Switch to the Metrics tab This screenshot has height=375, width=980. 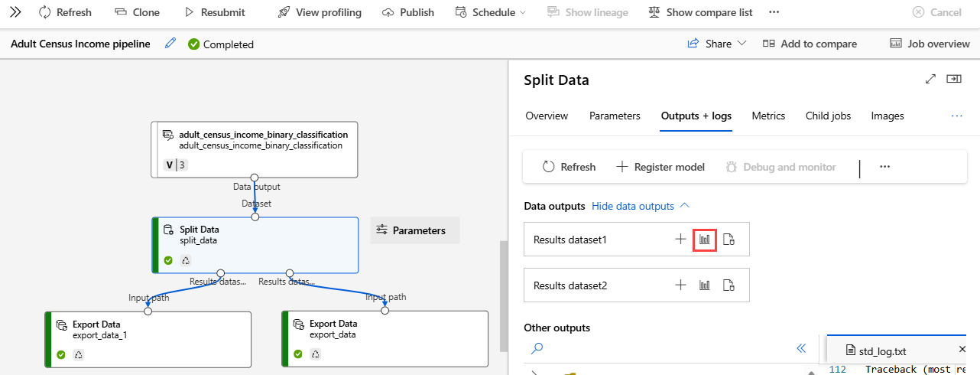coord(768,116)
